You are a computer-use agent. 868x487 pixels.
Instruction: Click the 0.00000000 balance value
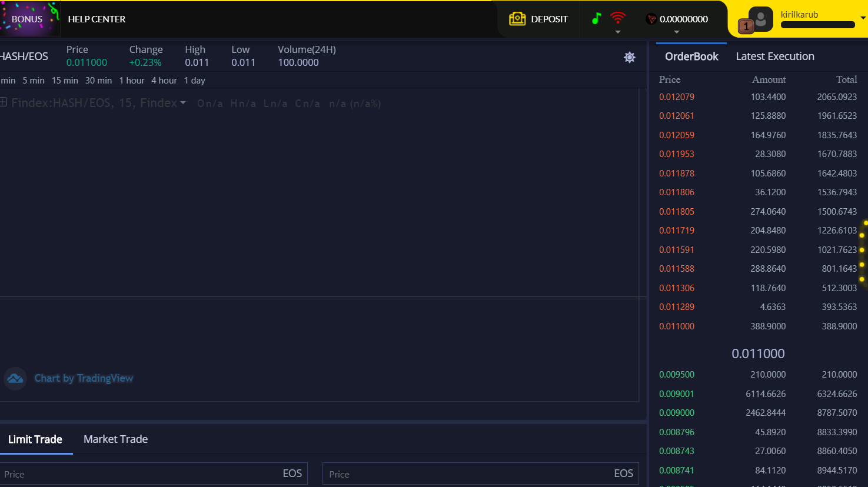[x=684, y=19]
